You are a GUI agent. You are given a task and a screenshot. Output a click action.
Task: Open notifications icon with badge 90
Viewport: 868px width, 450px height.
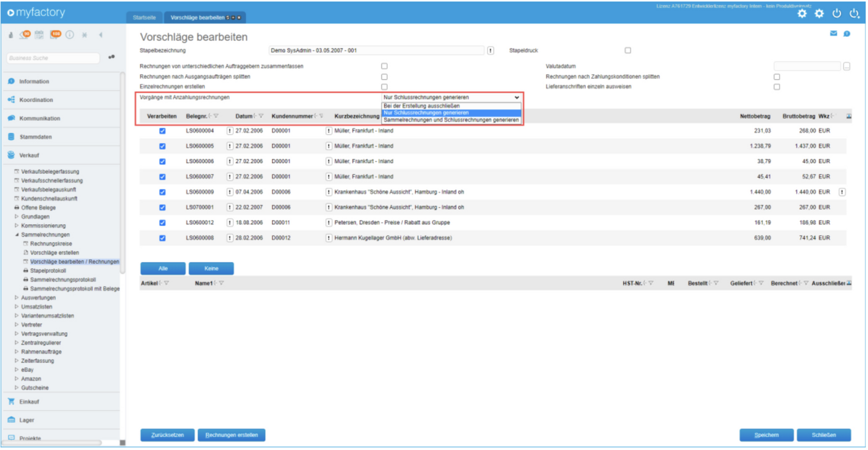25,35
